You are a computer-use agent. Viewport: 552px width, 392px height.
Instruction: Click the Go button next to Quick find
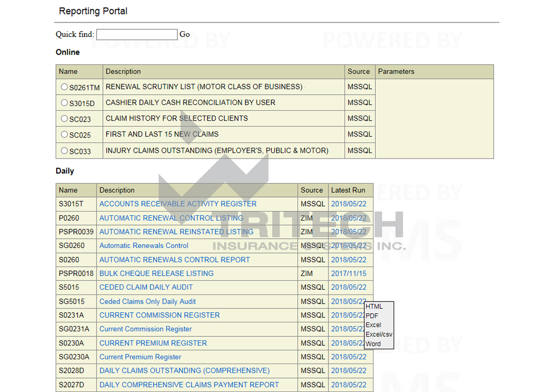point(184,34)
